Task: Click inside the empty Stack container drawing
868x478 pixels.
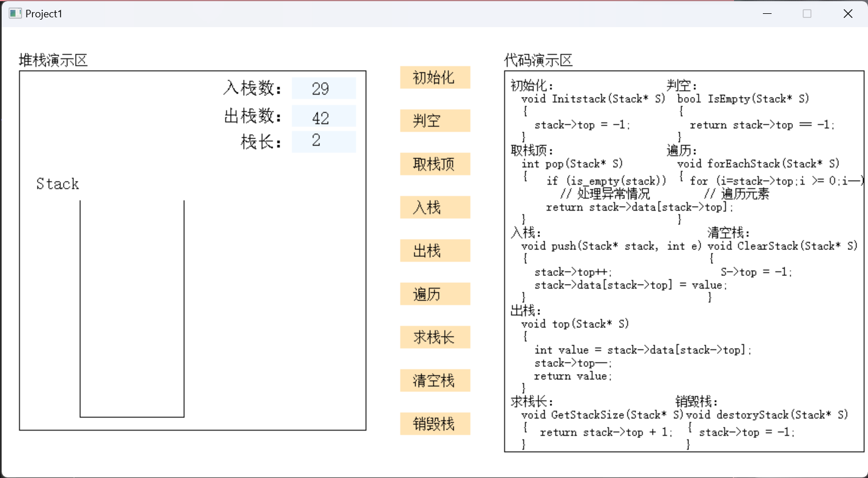Action: coord(132,309)
